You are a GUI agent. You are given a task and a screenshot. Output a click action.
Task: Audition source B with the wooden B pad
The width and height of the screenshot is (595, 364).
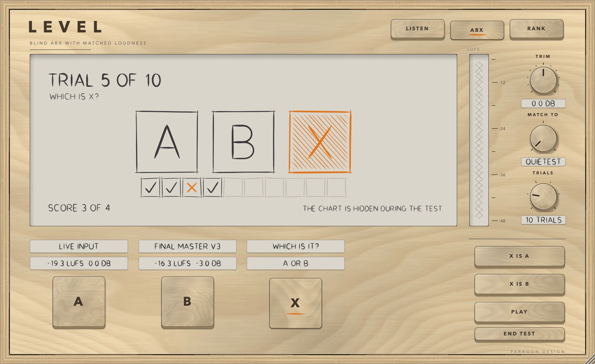point(187,302)
